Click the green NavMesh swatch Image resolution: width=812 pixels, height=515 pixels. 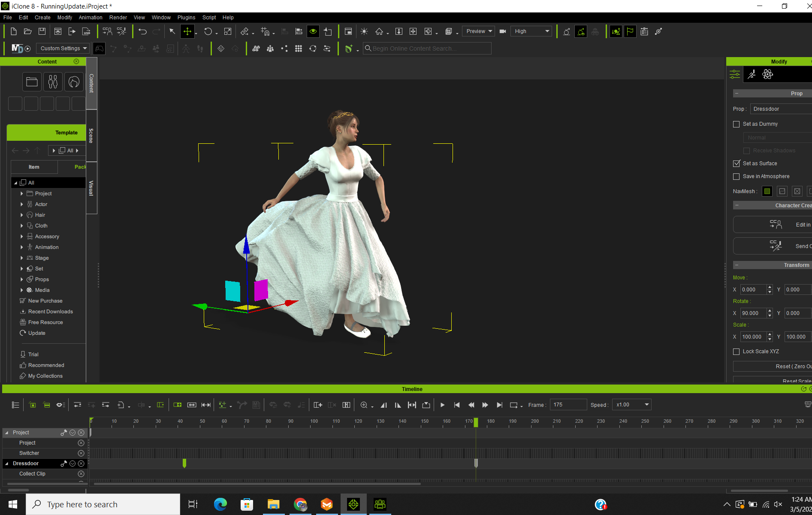pyautogui.click(x=767, y=191)
